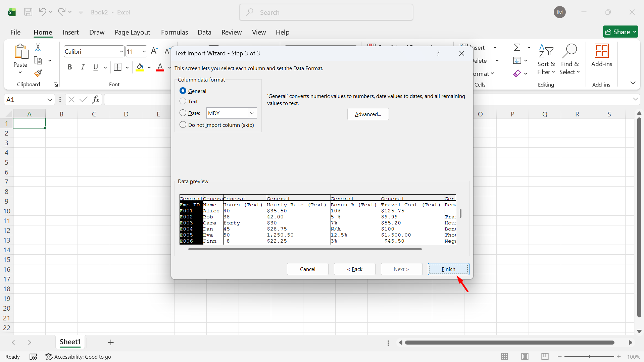Open Find & Select magnifier
This screenshot has height=362, width=644.
569,60
